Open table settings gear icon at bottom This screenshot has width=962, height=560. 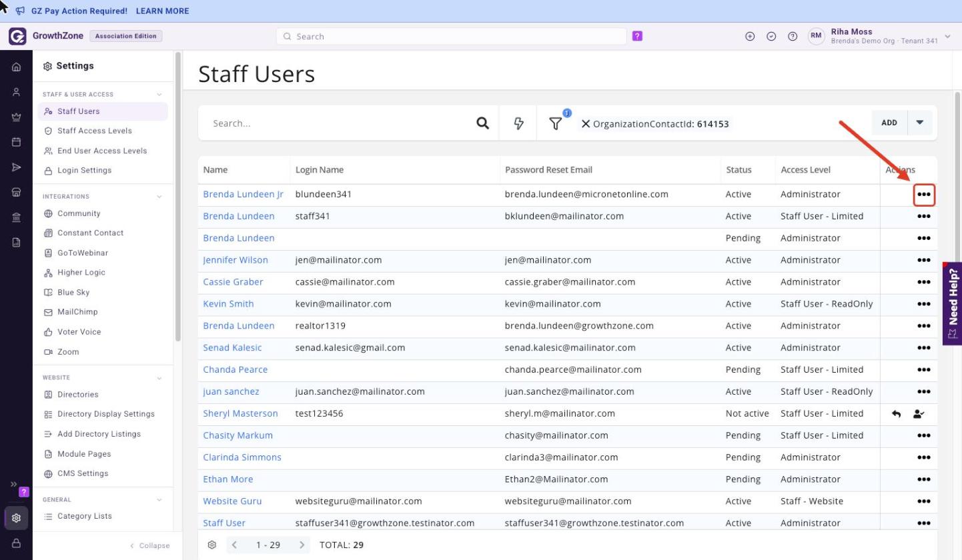coord(212,545)
